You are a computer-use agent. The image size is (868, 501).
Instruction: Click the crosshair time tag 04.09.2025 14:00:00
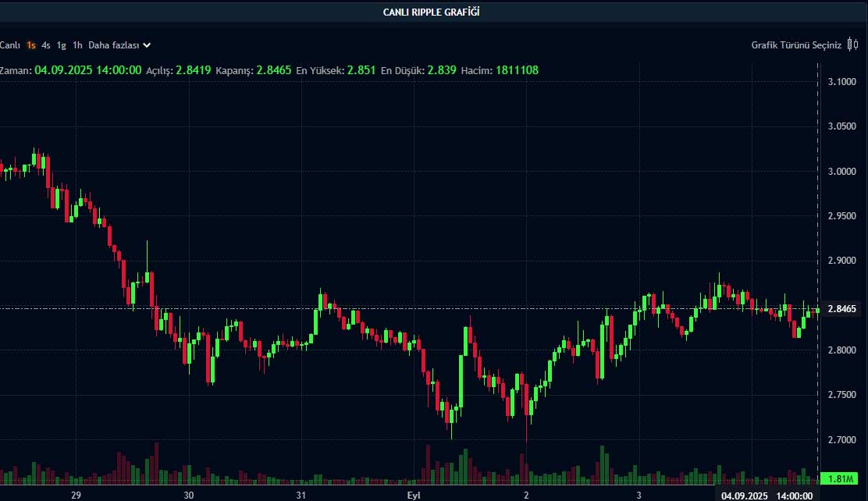(x=767, y=496)
